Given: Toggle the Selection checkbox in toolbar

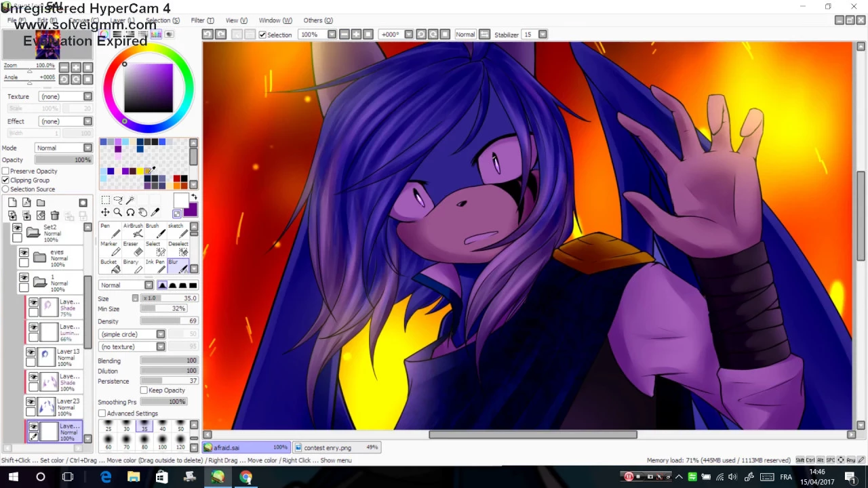Looking at the screenshot, I should pyautogui.click(x=262, y=35).
